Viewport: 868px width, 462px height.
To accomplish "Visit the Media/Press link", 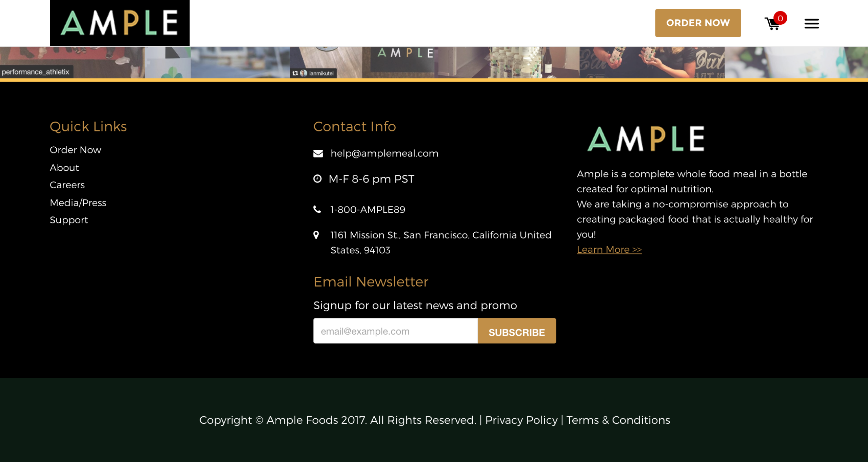I will pos(78,203).
